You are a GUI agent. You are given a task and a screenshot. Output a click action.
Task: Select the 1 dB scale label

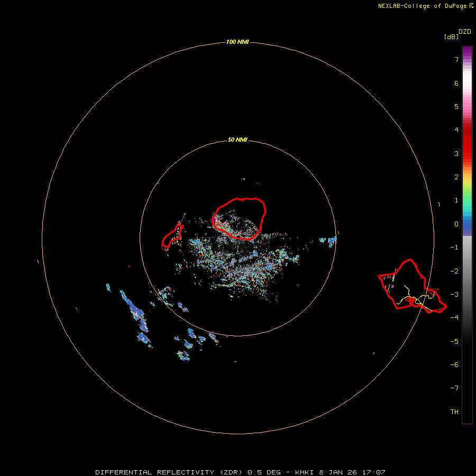pos(456,200)
